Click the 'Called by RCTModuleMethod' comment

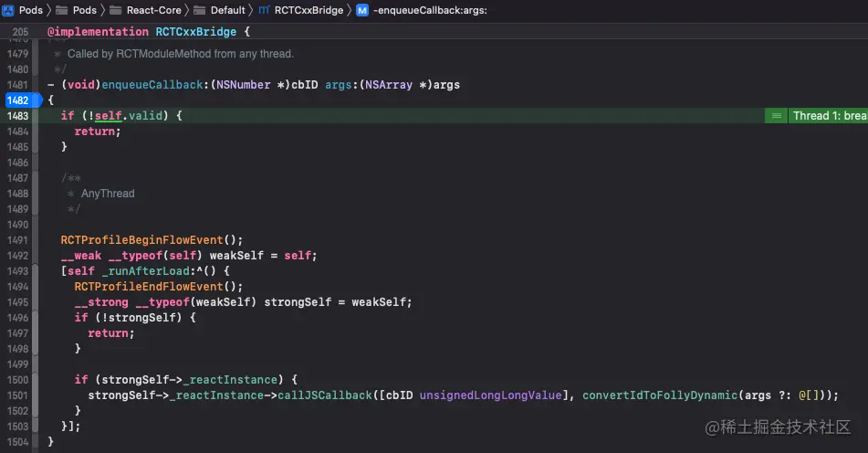coord(181,54)
